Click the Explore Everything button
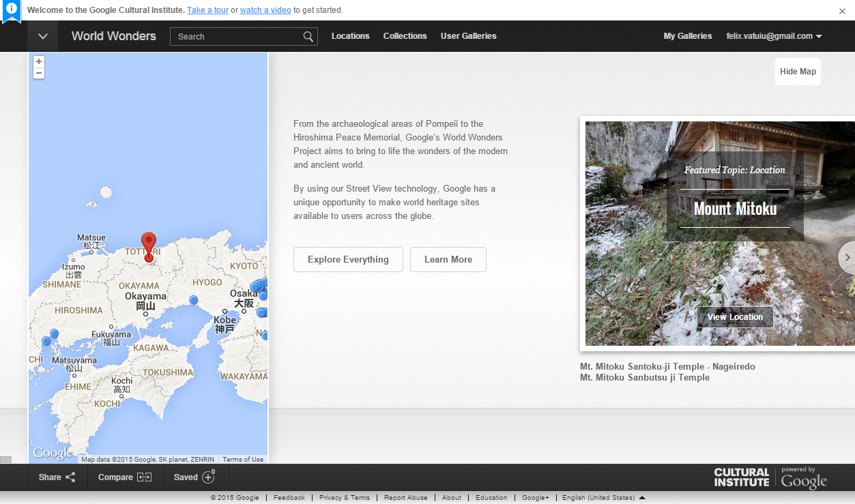The height and width of the screenshot is (504, 855). click(x=348, y=260)
